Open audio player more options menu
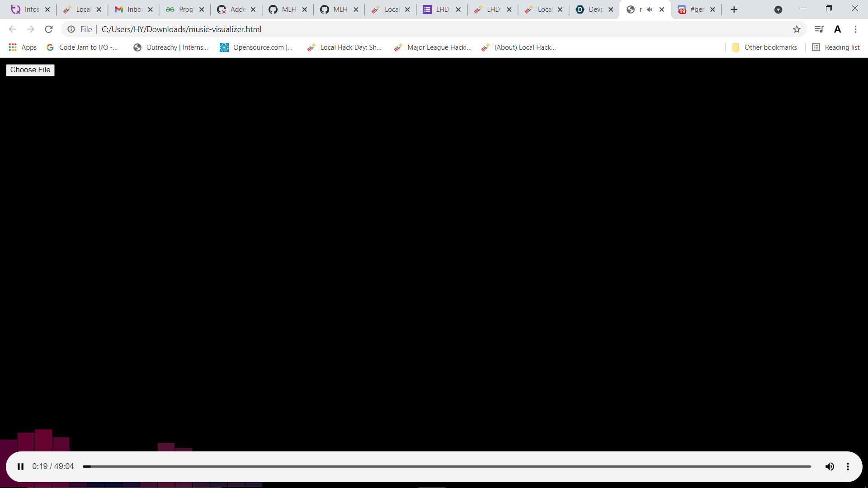The image size is (868, 488). point(848,466)
